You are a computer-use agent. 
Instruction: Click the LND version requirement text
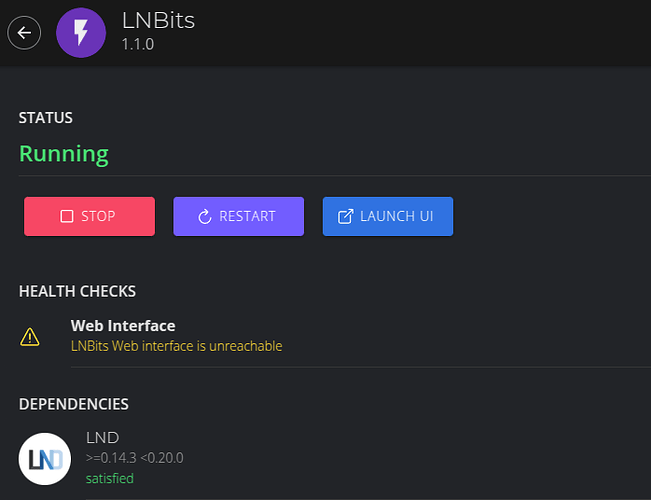tap(135, 458)
